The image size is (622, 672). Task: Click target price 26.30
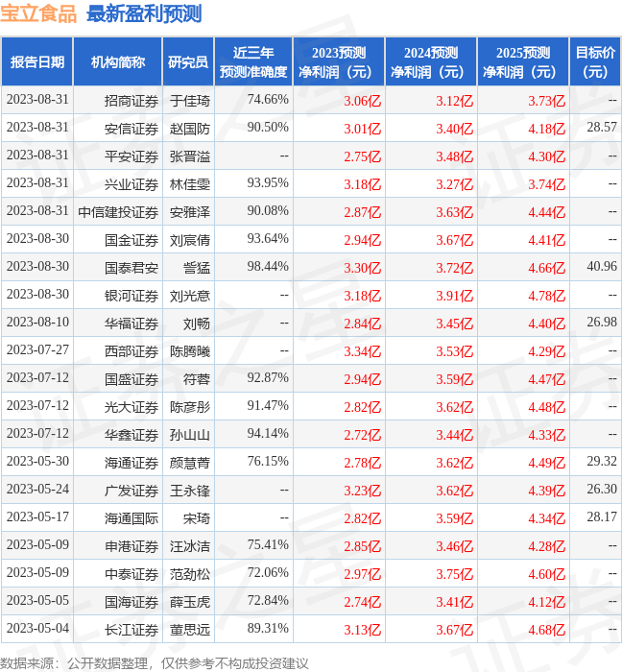602,490
